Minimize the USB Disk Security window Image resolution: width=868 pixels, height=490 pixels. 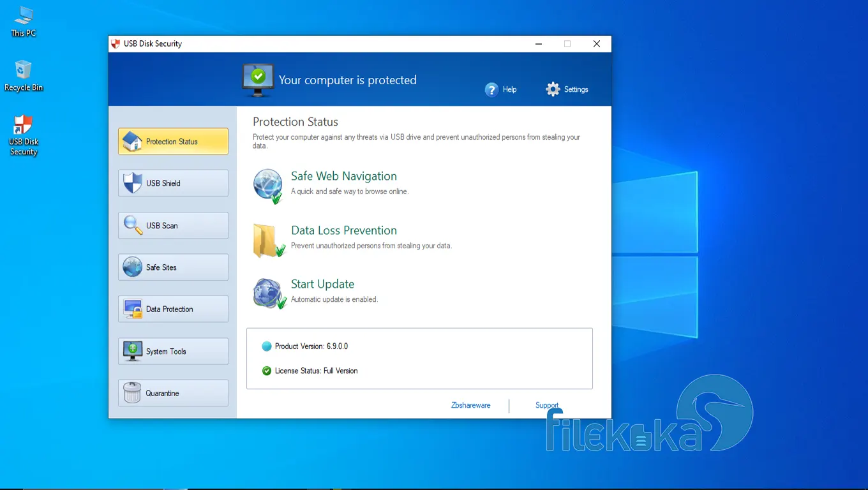539,44
